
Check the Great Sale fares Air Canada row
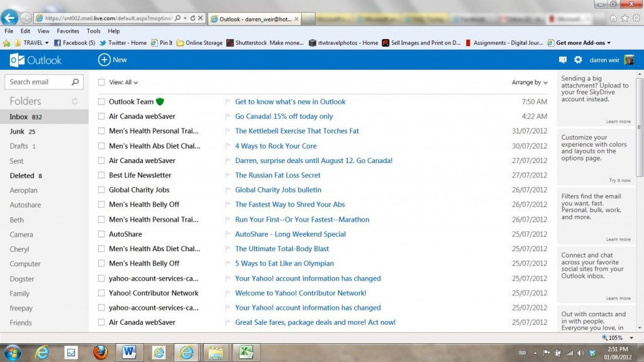[x=101, y=322]
